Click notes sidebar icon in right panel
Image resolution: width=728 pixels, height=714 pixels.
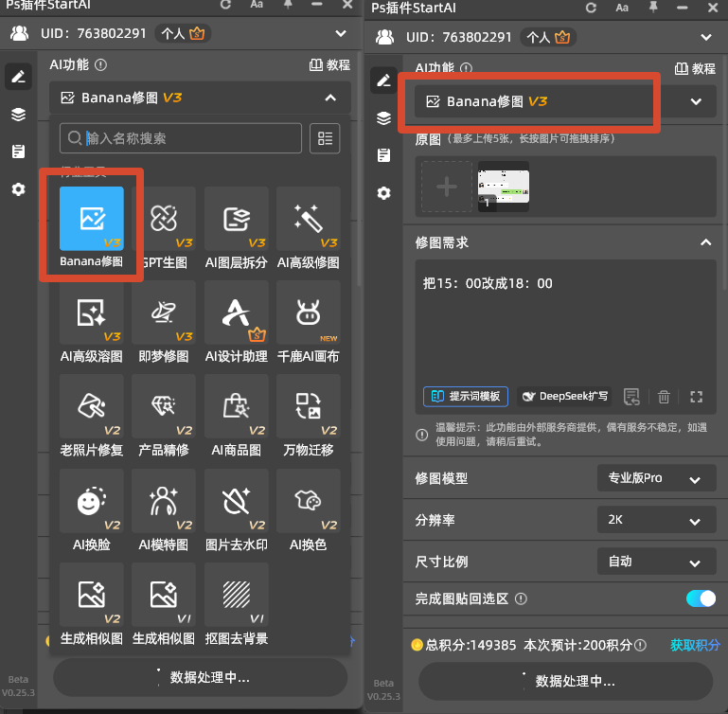pyautogui.click(x=383, y=155)
